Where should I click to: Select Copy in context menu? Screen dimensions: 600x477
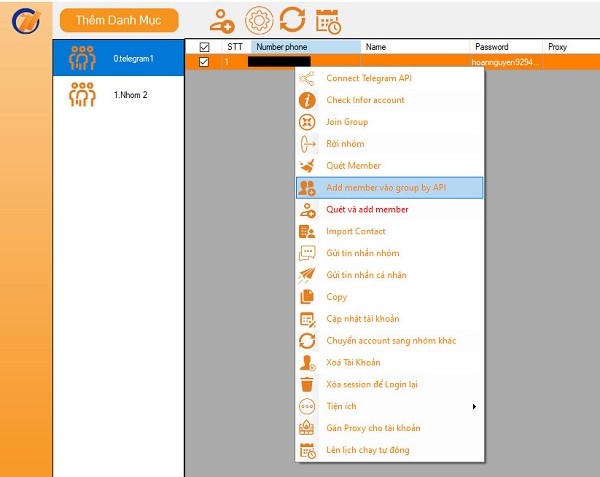390,297
